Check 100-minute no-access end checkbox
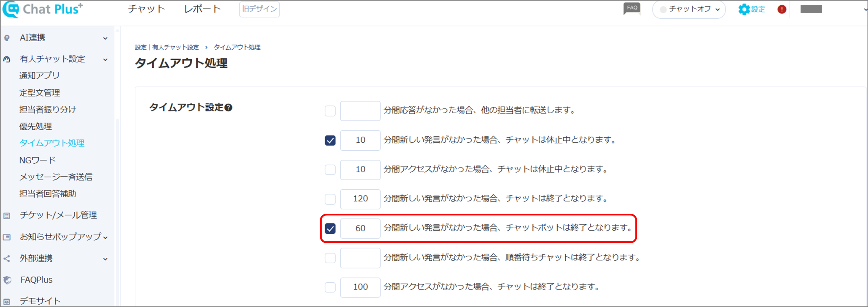This screenshot has width=868, height=307. tap(330, 287)
